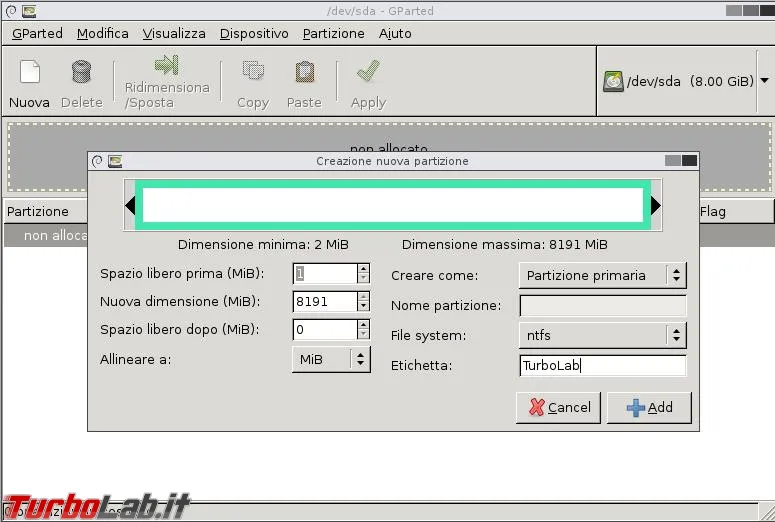Click the Flag column header
This screenshot has height=522, width=775.
point(736,212)
